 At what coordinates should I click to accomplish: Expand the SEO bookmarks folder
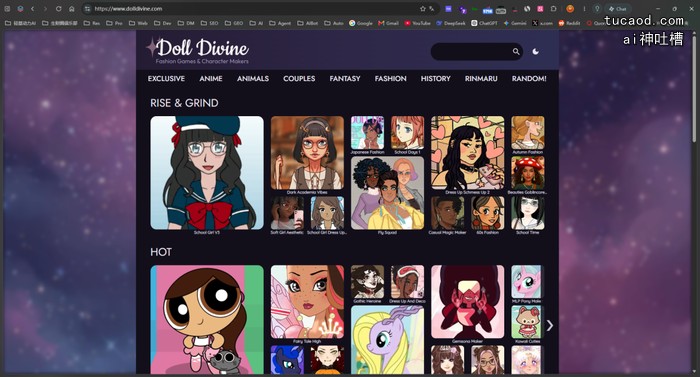[x=209, y=23]
